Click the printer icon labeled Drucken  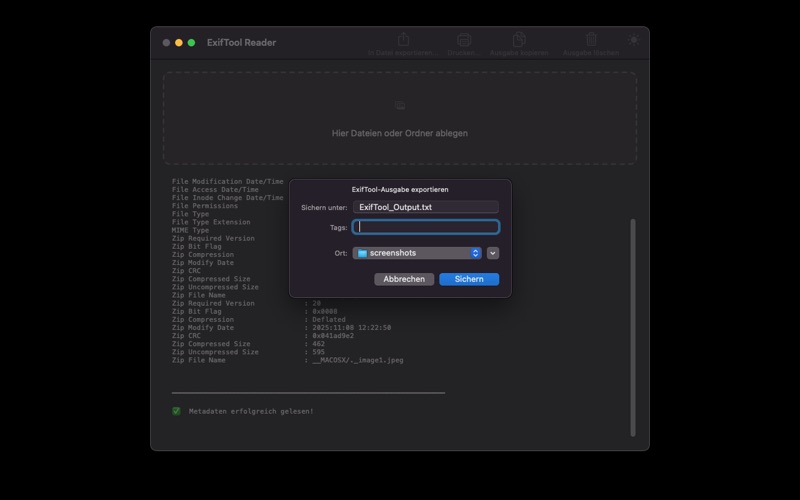(464, 39)
